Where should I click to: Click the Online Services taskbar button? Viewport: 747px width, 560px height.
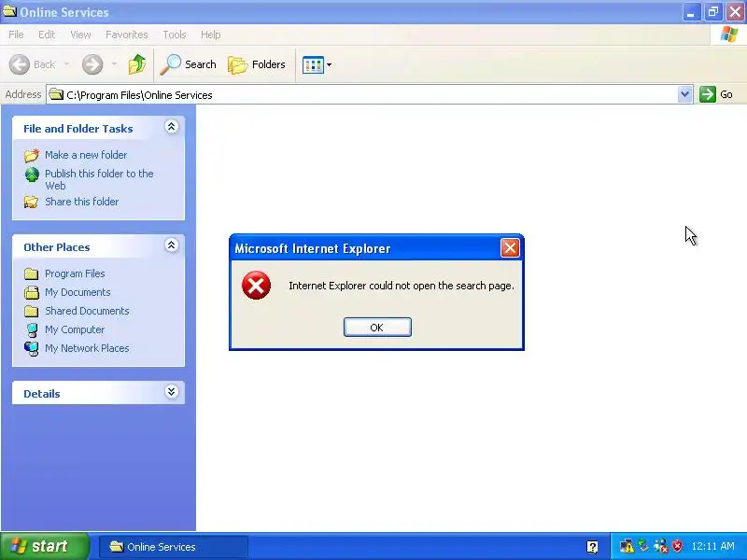coord(174,547)
